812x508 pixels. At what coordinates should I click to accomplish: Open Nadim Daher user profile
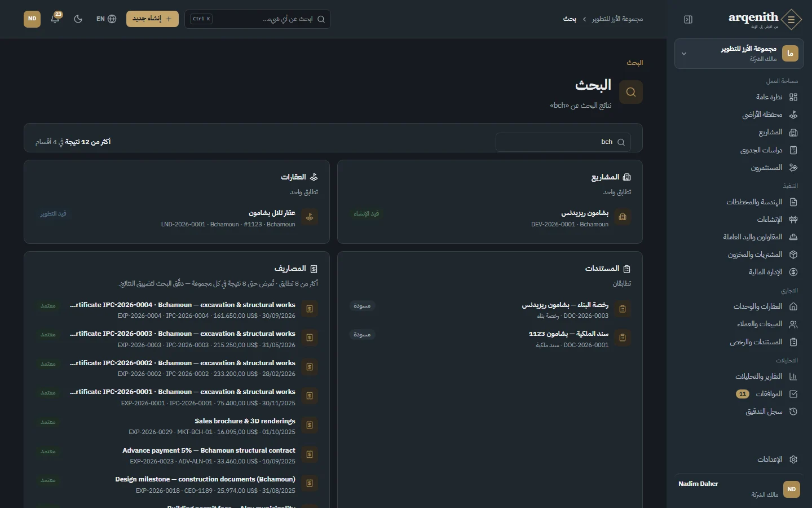click(x=739, y=489)
